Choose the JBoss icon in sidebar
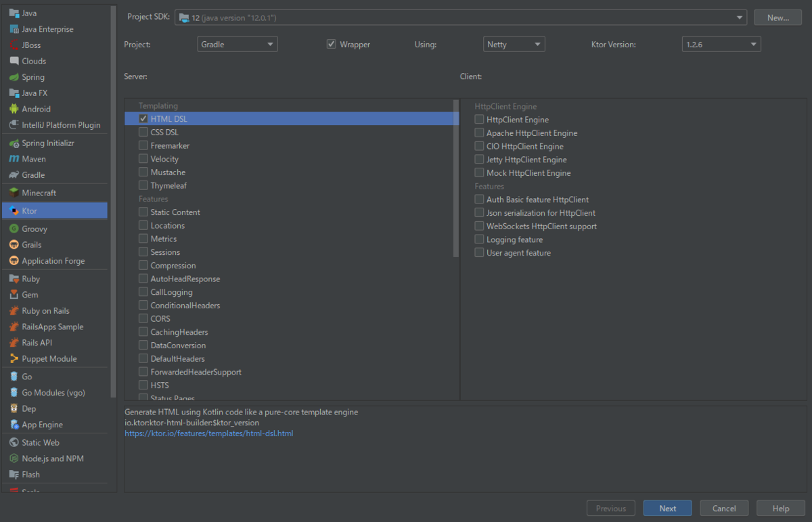The image size is (812, 522). coord(14,45)
